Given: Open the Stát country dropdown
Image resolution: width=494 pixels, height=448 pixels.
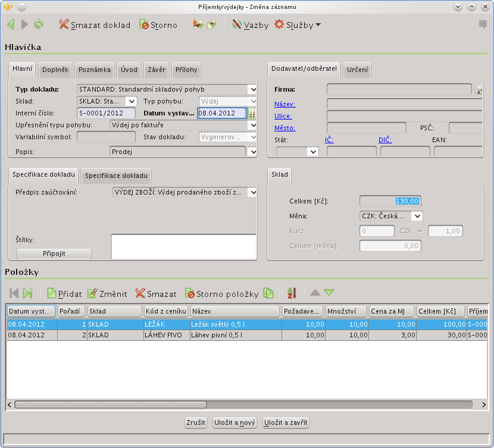Looking at the screenshot, I should (313, 152).
